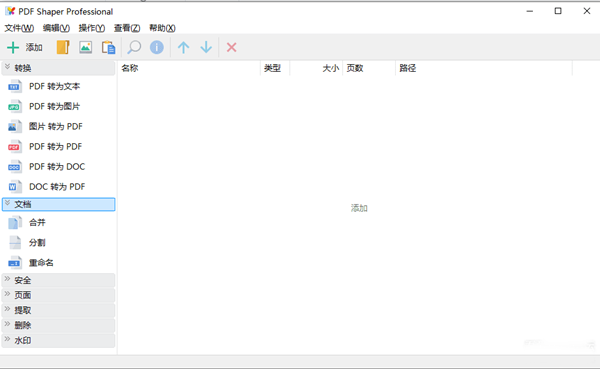600x369 pixels.
Task: Click the 添加 label in the toolbar
Action: [x=34, y=47]
